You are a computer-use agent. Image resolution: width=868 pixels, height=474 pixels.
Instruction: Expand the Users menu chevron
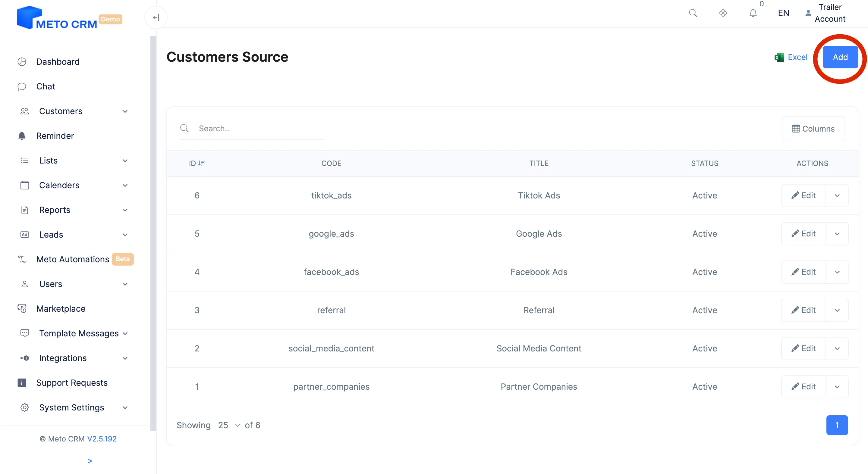[125, 284]
